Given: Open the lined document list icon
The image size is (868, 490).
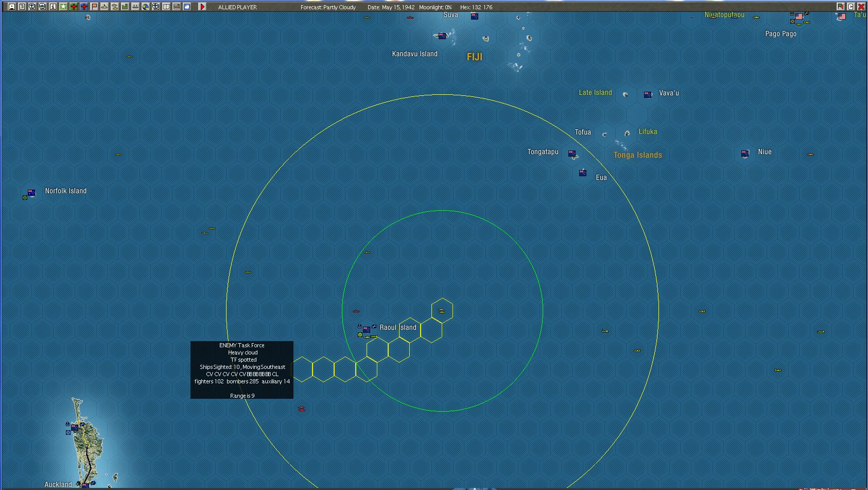Looking at the screenshot, I should point(22,7).
